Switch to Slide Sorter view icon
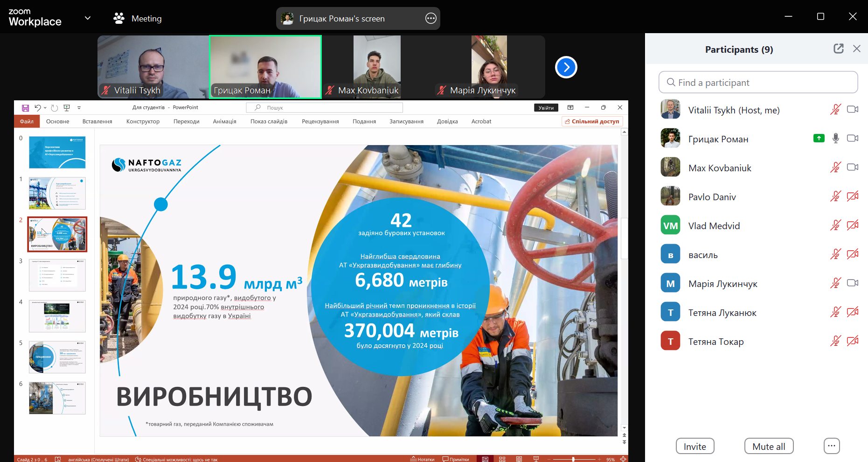The image size is (868, 462). point(502,459)
